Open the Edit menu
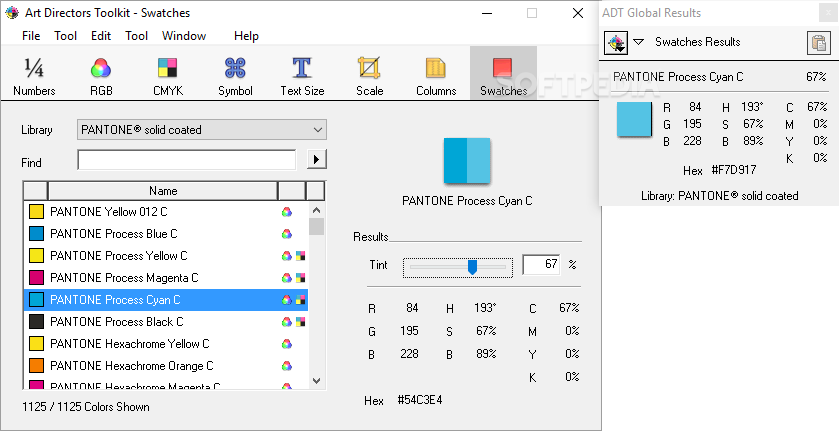Viewport: 839px width, 431px height. [101, 36]
